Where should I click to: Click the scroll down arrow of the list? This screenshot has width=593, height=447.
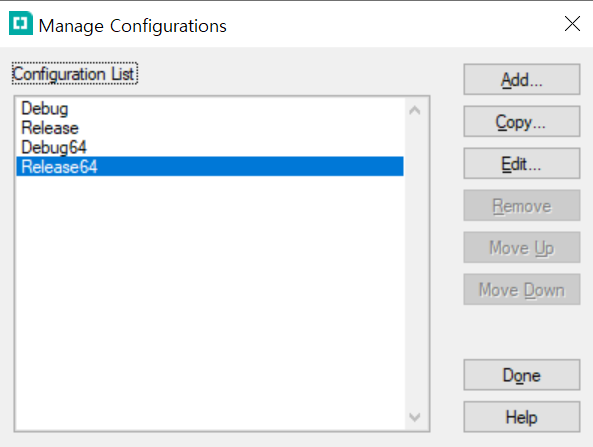(x=415, y=417)
